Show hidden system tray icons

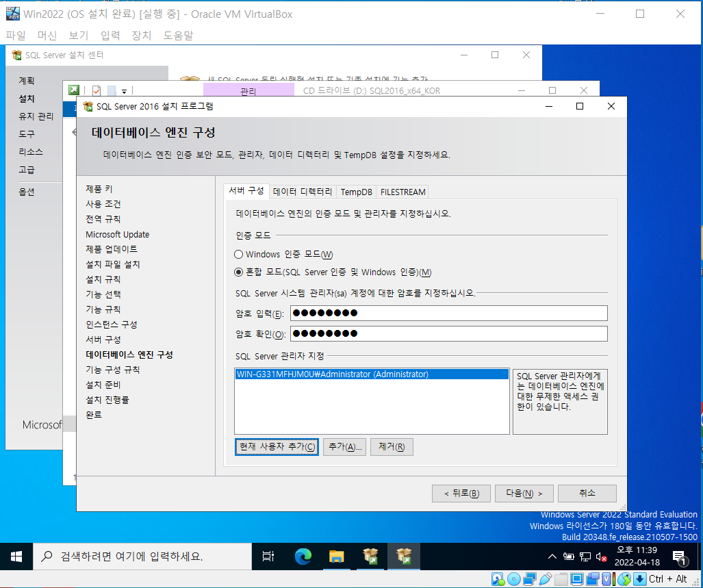point(552,557)
